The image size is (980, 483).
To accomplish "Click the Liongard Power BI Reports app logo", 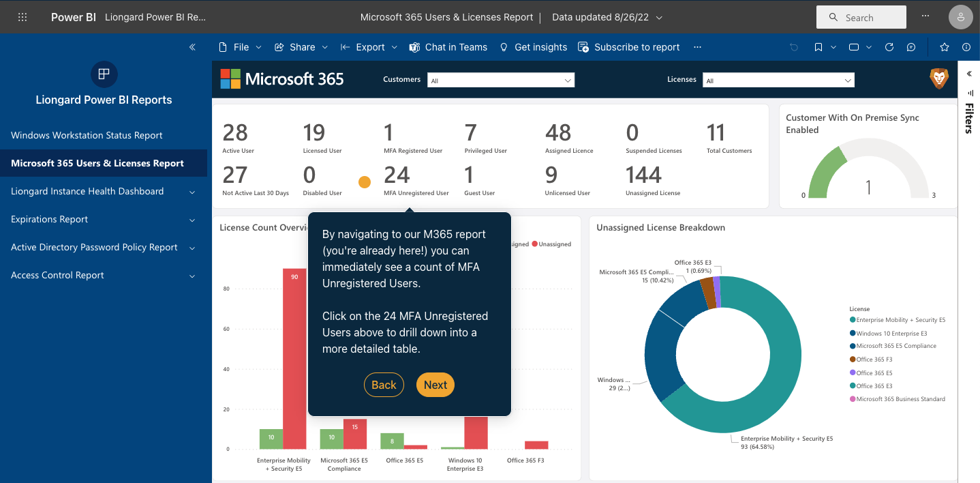I will 104,74.
